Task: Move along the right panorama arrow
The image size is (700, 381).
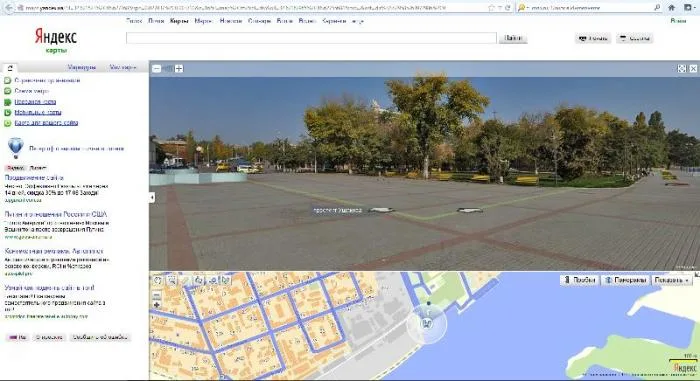Action: pyautogui.click(x=470, y=210)
